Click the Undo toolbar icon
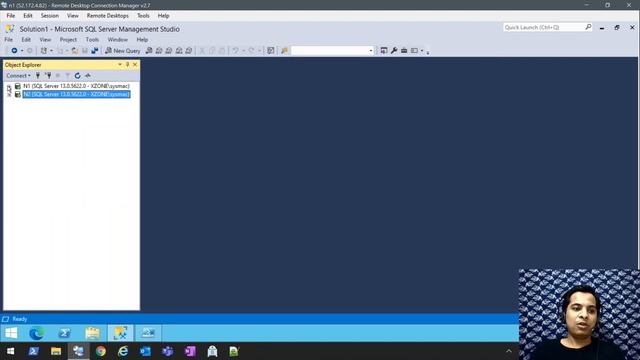 [236, 51]
